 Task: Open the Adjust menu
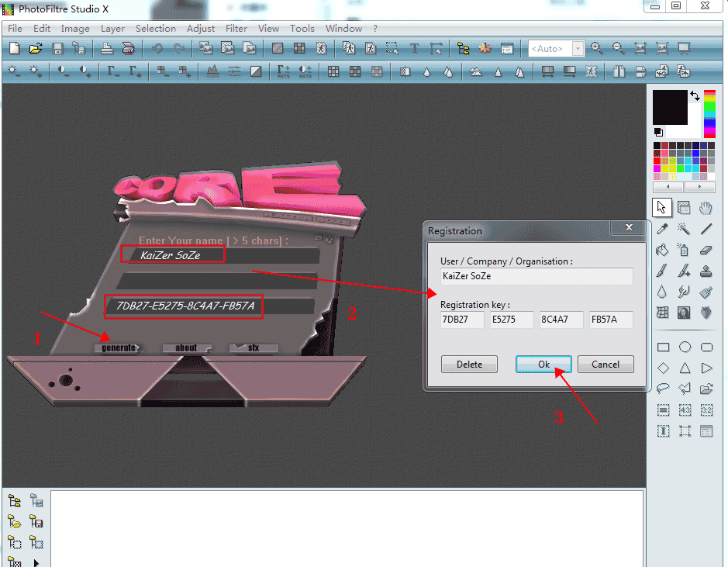(x=201, y=29)
